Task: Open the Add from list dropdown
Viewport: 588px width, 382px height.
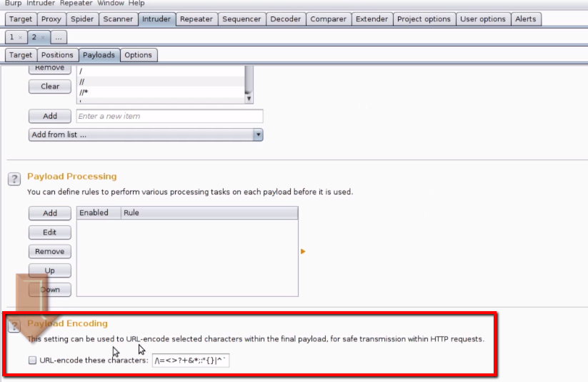Action: pos(146,134)
